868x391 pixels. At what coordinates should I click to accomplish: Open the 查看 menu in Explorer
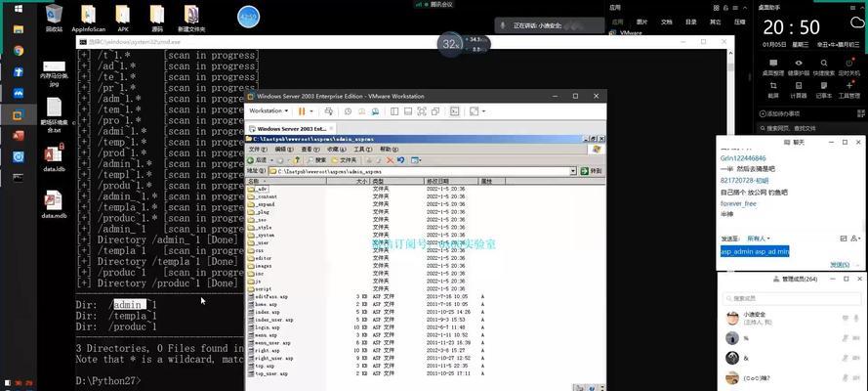[310, 150]
